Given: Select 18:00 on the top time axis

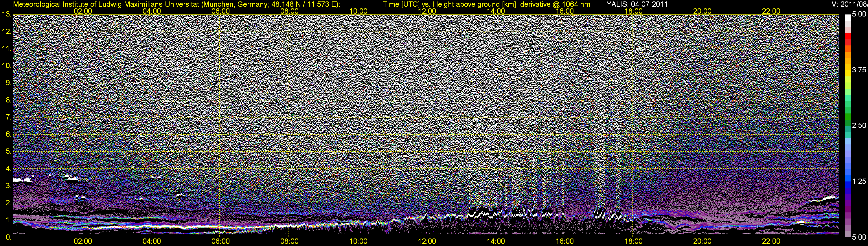Looking at the screenshot, I should coord(633,11).
